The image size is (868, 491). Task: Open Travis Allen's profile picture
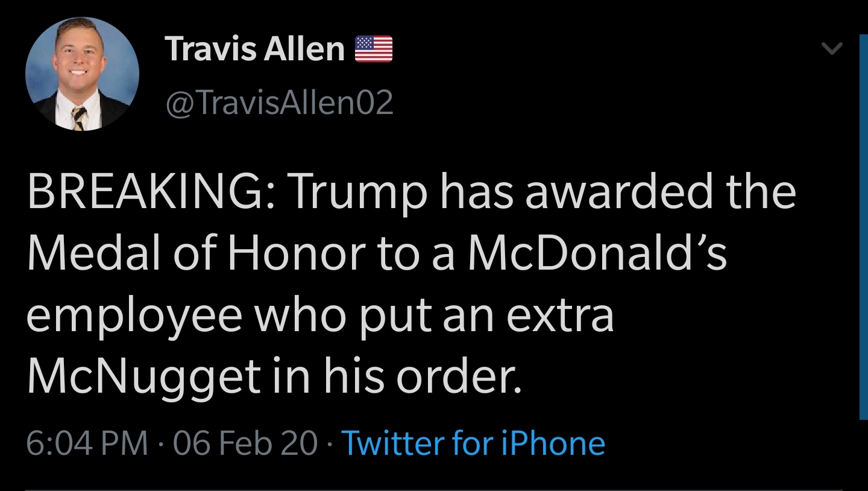[x=82, y=74]
